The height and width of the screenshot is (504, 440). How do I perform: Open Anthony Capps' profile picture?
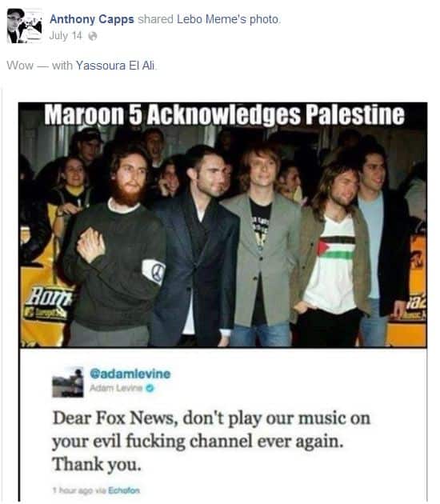point(25,26)
